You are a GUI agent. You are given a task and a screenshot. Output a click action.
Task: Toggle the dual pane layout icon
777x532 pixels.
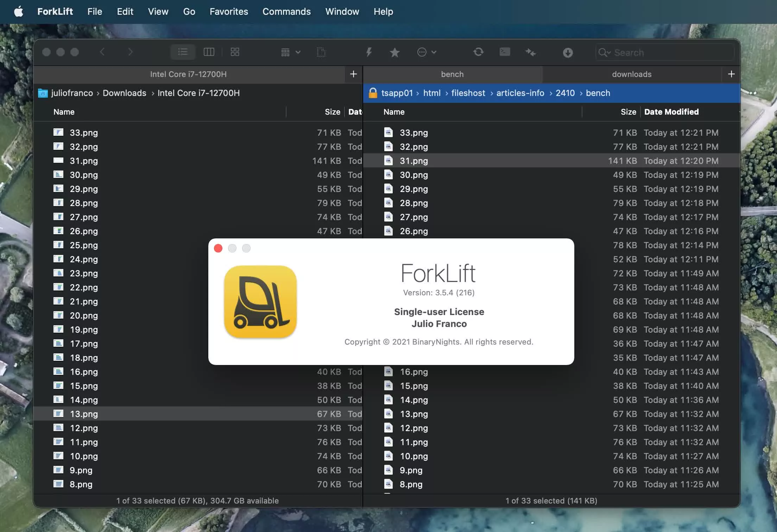[x=321, y=52]
